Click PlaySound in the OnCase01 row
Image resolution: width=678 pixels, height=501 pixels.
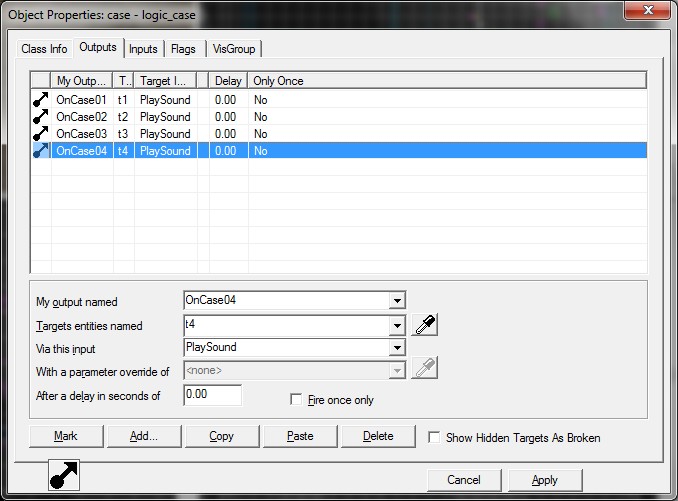coord(165,100)
